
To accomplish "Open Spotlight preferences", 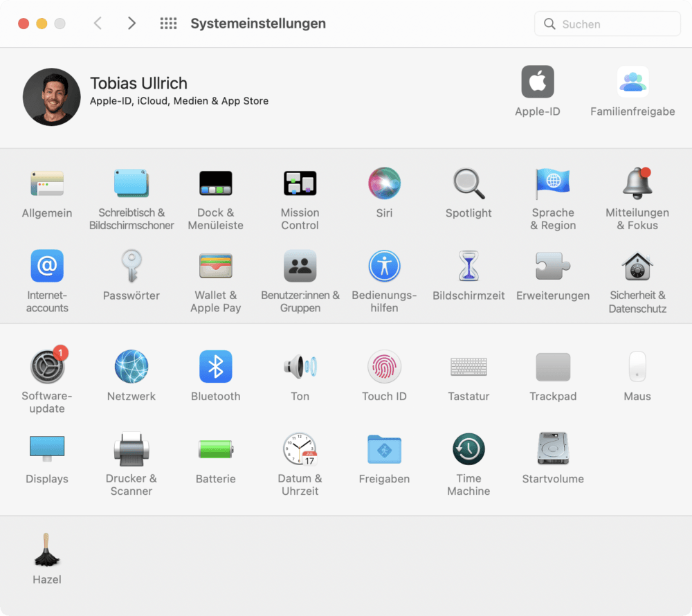I will pyautogui.click(x=468, y=183).
